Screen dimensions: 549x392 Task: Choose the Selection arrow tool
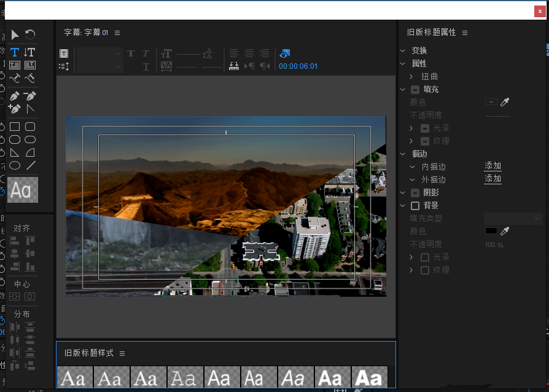(15, 34)
